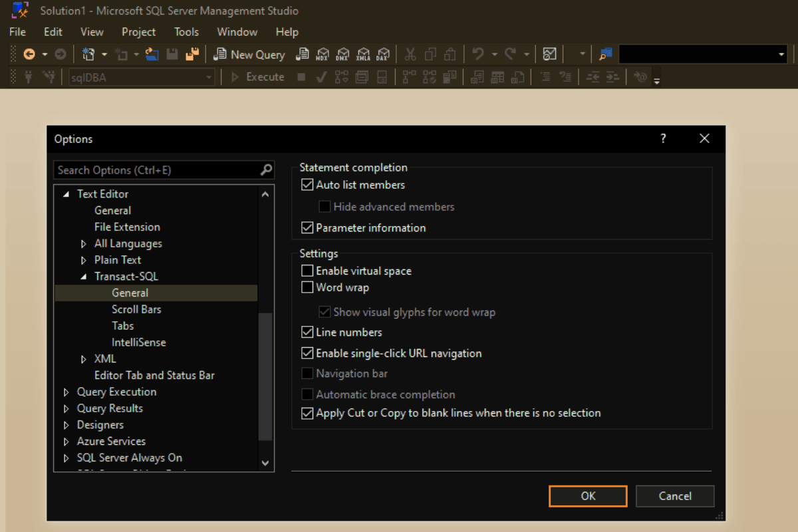This screenshot has width=798, height=532.
Task: Collapse the Transact-SQL tree node
Action: 84,277
